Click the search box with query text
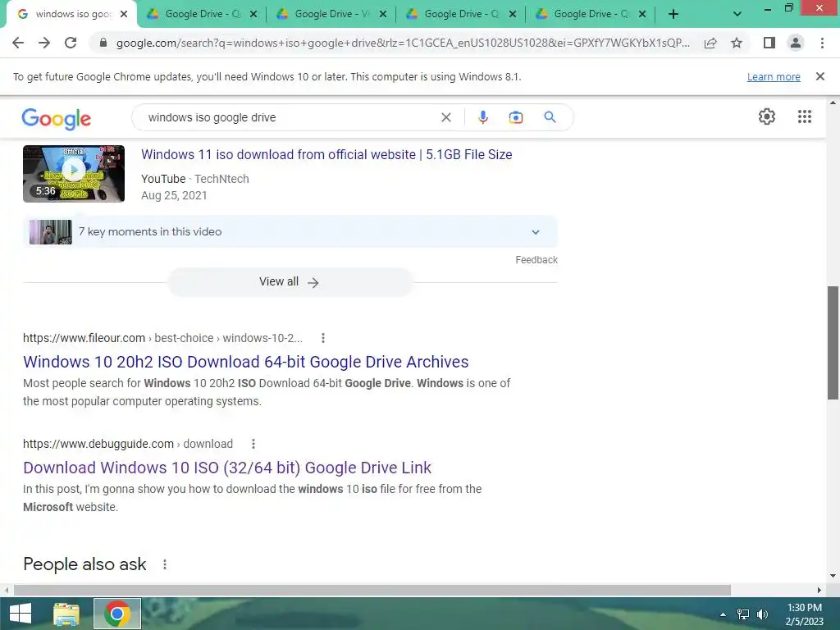This screenshot has height=630, width=840. [x=290, y=117]
